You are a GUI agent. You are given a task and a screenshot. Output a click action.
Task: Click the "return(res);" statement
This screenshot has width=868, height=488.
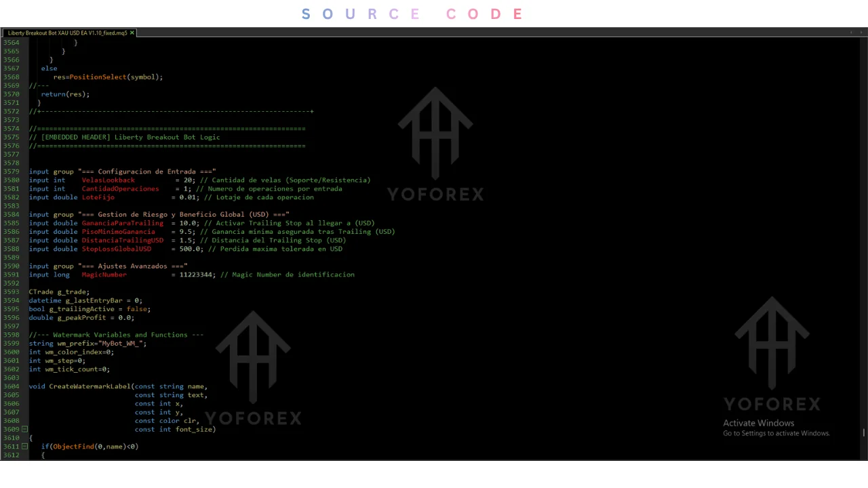coord(66,94)
